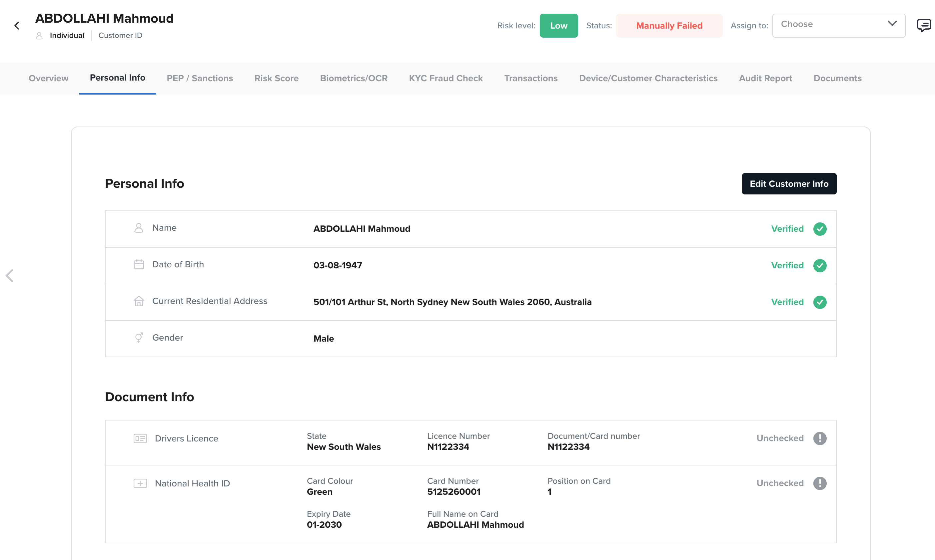The image size is (935, 560).
Task: Click the Manually Failed status badge
Action: (x=669, y=26)
